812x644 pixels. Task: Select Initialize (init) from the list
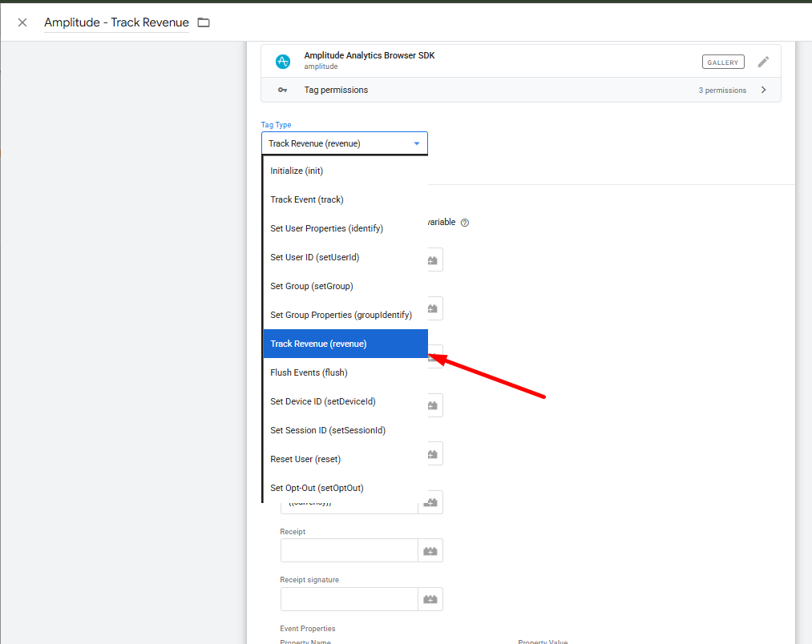pos(297,171)
